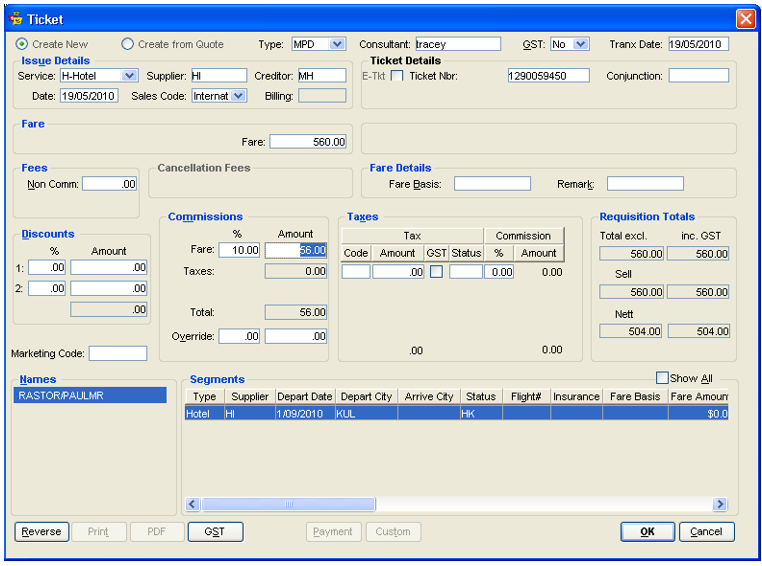
Task: Click the Tranx Date field
Action: pyautogui.click(x=698, y=44)
